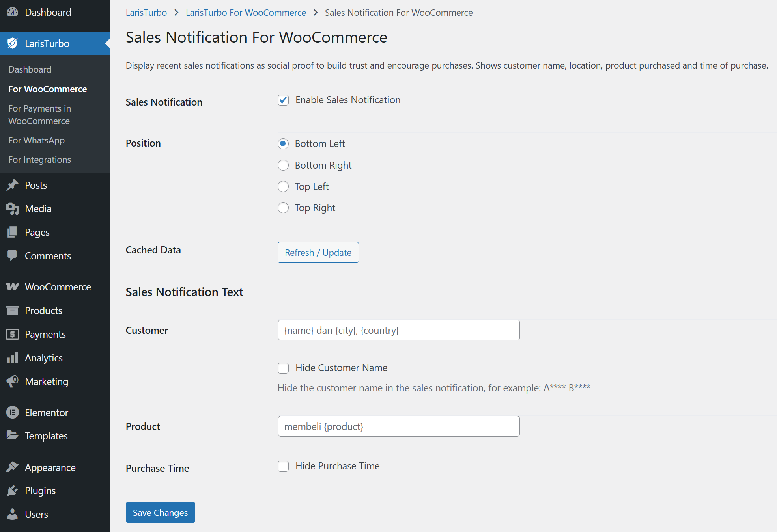Focus the Customer text field
Viewport: 777px width, 532px height.
coord(399,330)
